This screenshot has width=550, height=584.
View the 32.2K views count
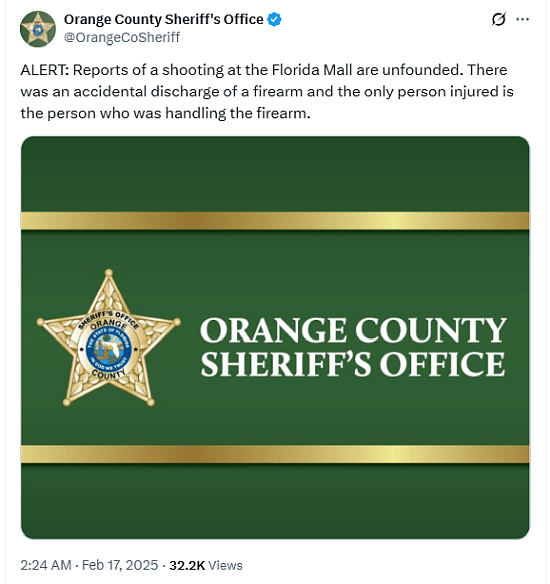point(187,565)
